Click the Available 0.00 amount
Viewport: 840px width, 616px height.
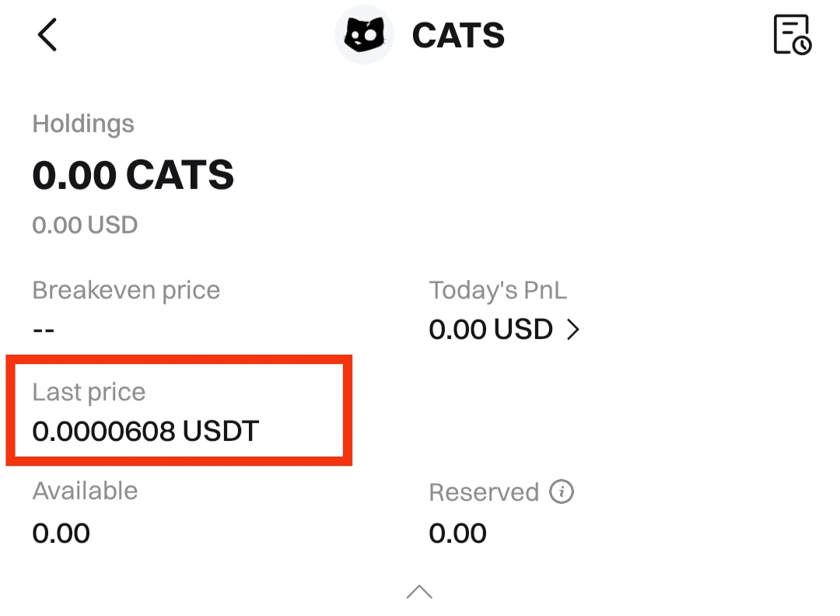click(x=61, y=534)
